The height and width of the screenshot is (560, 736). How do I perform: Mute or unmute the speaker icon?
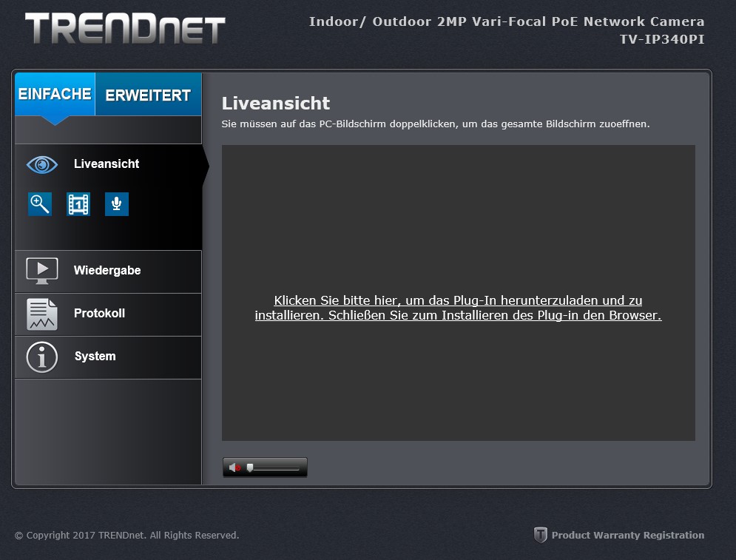click(234, 468)
